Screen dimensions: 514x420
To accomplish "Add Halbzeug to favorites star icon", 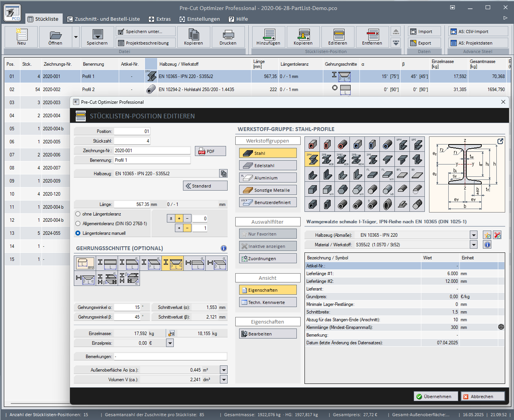I will [487, 235].
